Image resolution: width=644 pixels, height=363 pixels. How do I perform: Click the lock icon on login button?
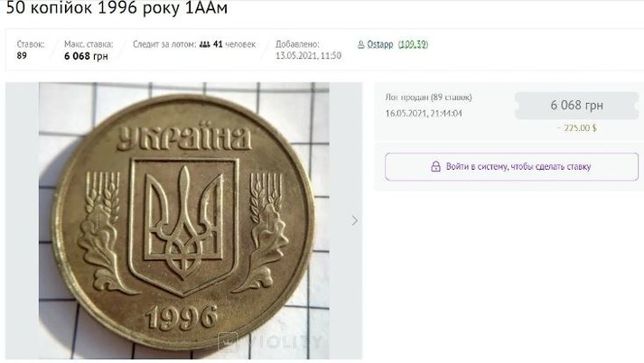tap(435, 166)
